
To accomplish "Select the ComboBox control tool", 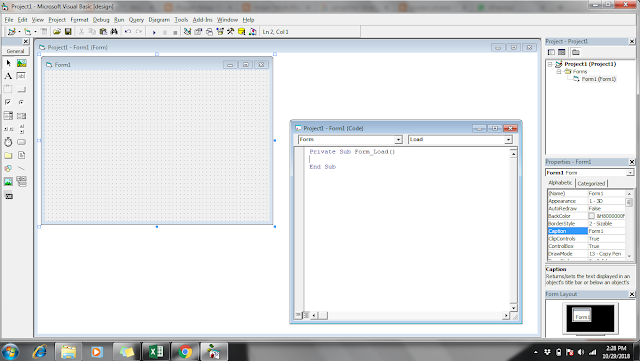I will click(x=9, y=116).
